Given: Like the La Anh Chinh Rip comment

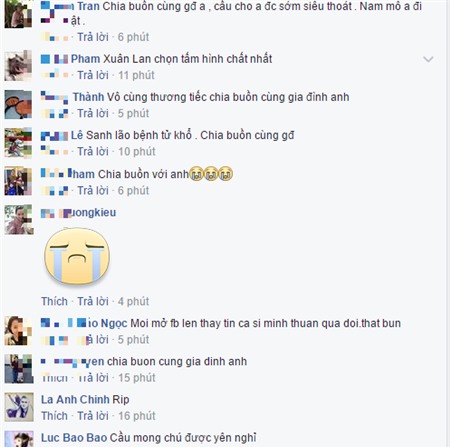Looking at the screenshot, I should (x=54, y=416).
